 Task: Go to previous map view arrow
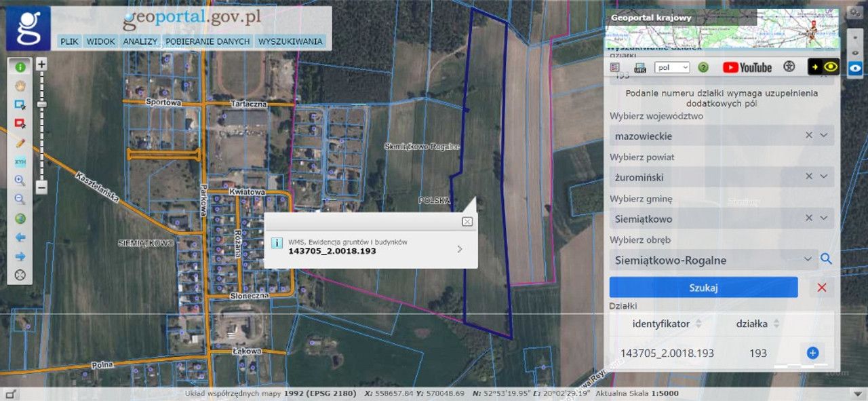[x=20, y=237]
